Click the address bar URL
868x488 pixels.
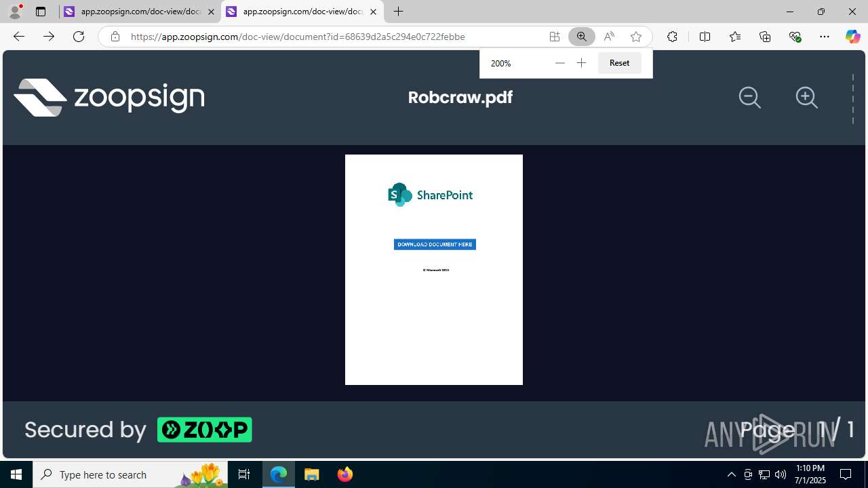click(x=298, y=37)
